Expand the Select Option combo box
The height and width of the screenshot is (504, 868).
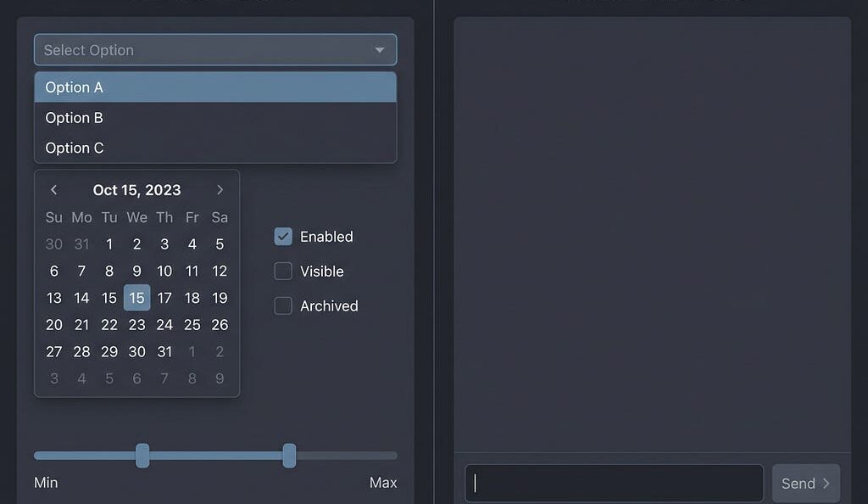[214, 49]
